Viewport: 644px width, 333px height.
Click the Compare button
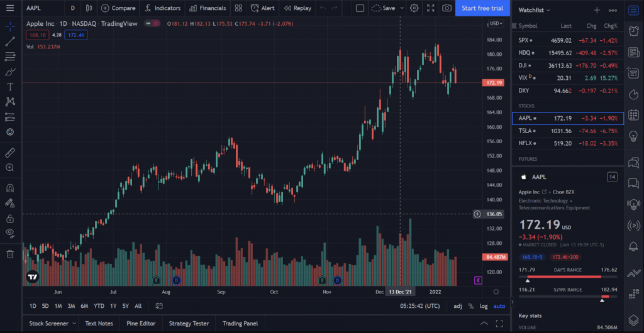118,8
